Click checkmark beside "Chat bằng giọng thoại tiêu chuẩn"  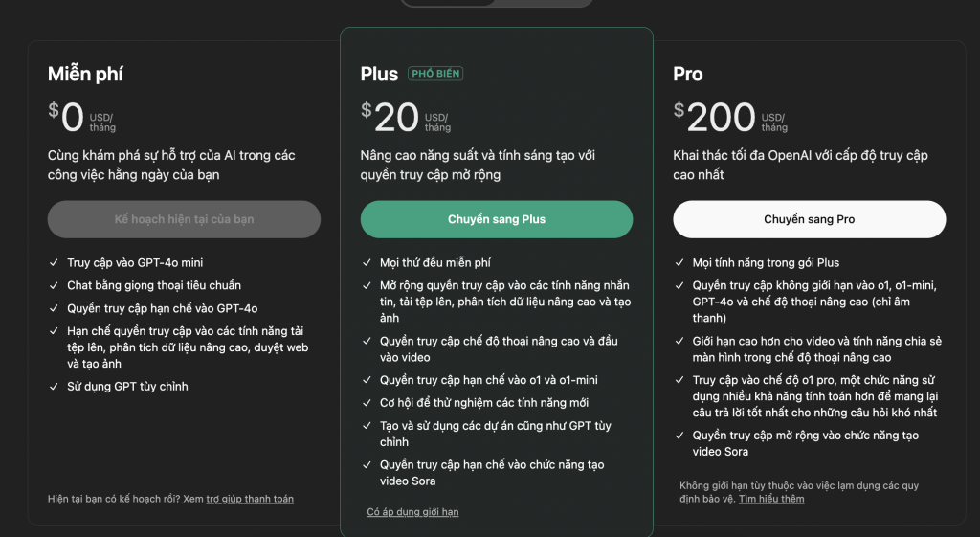[x=54, y=285]
